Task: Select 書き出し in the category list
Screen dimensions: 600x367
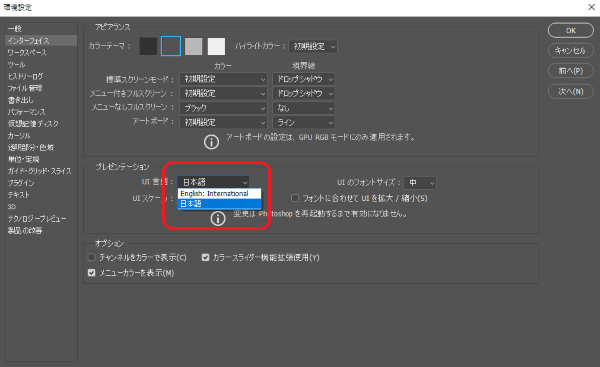Action: (41, 100)
